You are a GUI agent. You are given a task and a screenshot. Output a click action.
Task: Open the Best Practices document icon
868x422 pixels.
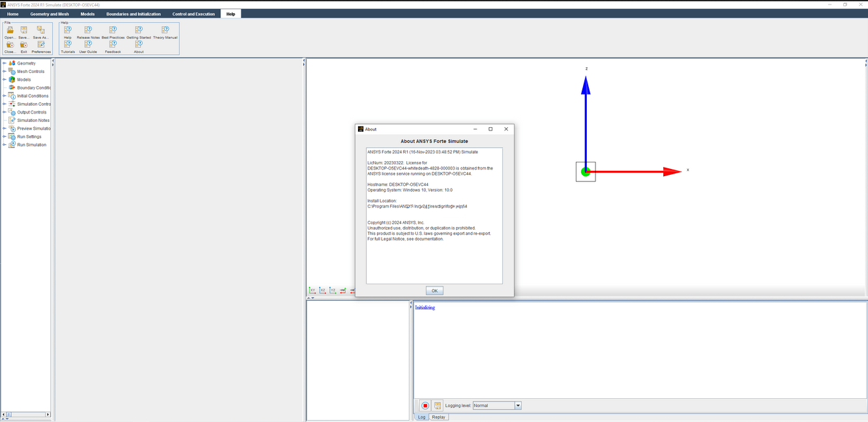tap(113, 30)
